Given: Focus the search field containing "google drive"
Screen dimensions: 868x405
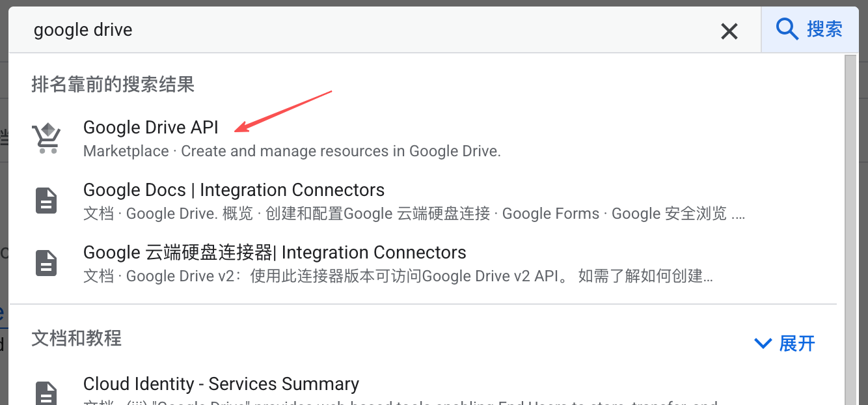Looking at the screenshot, I should pos(364,30).
